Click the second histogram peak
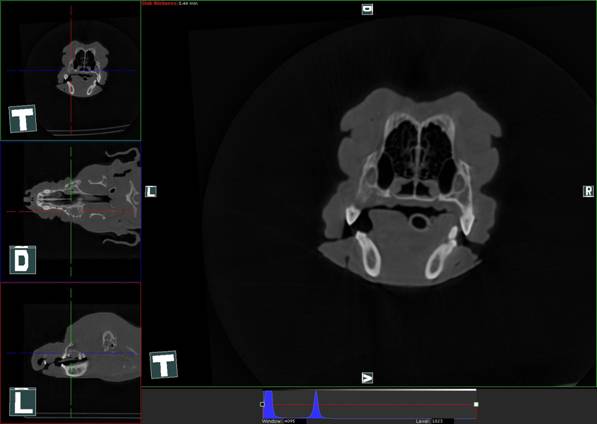 (316, 406)
